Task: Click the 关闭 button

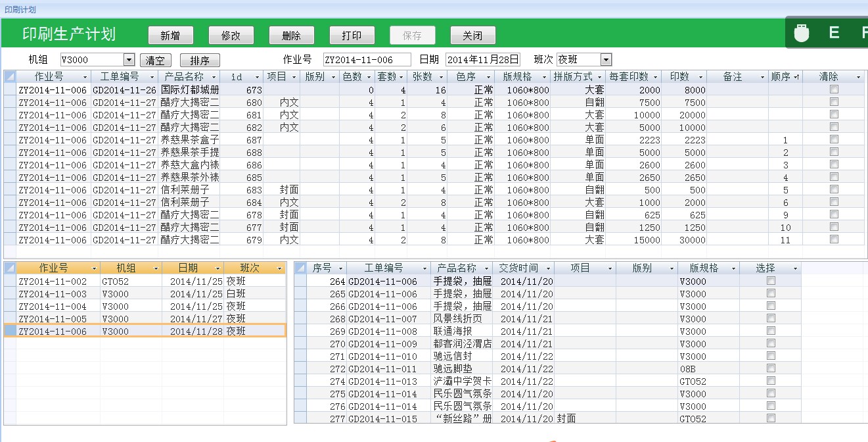Action: point(472,36)
